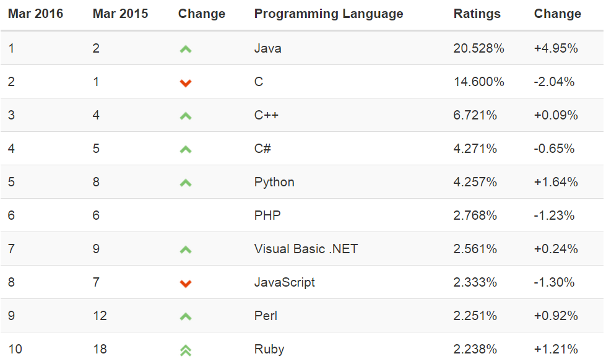Select the Python language name
The width and height of the screenshot is (606, 364).
pyautogui.click(x=274, y=182)
